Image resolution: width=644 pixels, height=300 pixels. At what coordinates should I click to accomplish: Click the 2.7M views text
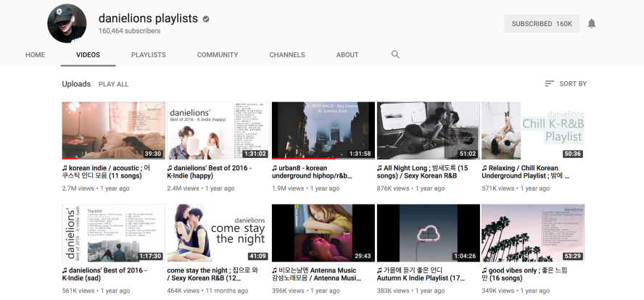tap(78, 188)
